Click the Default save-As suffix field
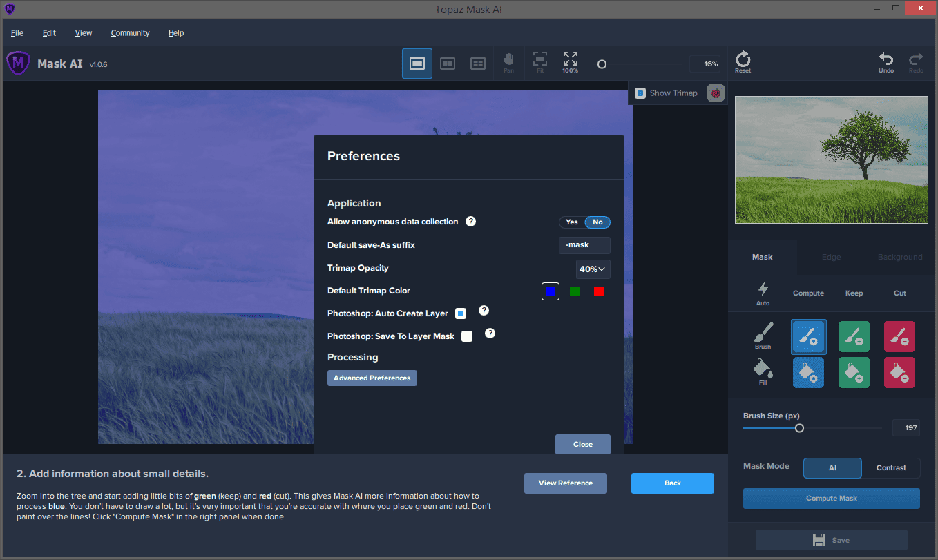The image size is (938, 560). point(584,245)
